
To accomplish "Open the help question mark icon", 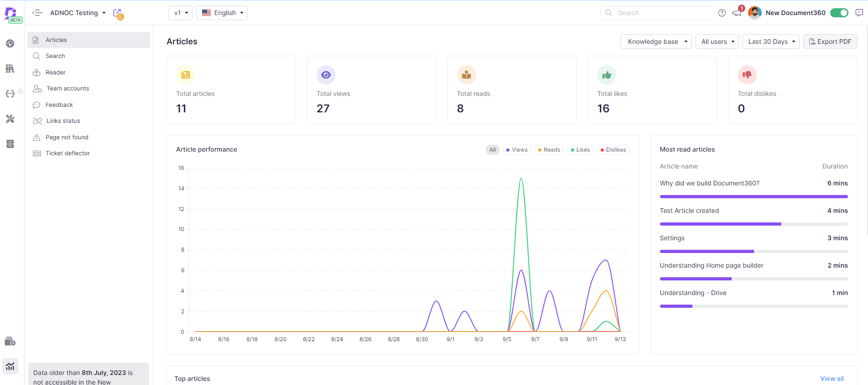I will tap(722, 13).
